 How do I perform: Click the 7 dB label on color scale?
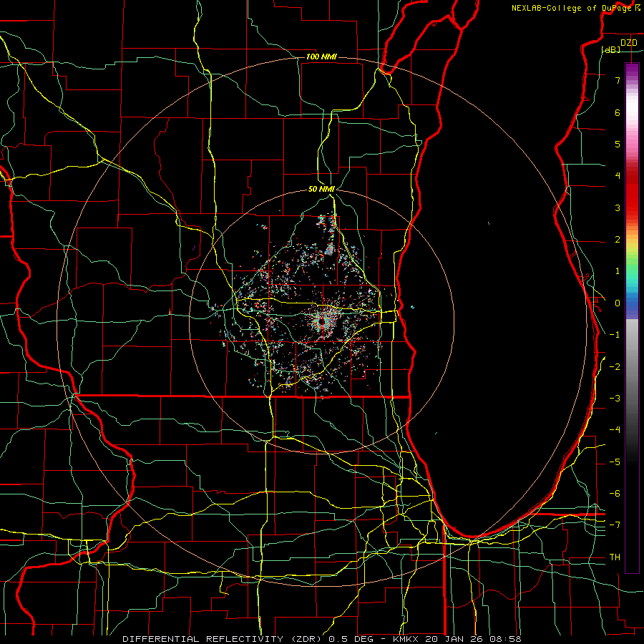point(618,80)
